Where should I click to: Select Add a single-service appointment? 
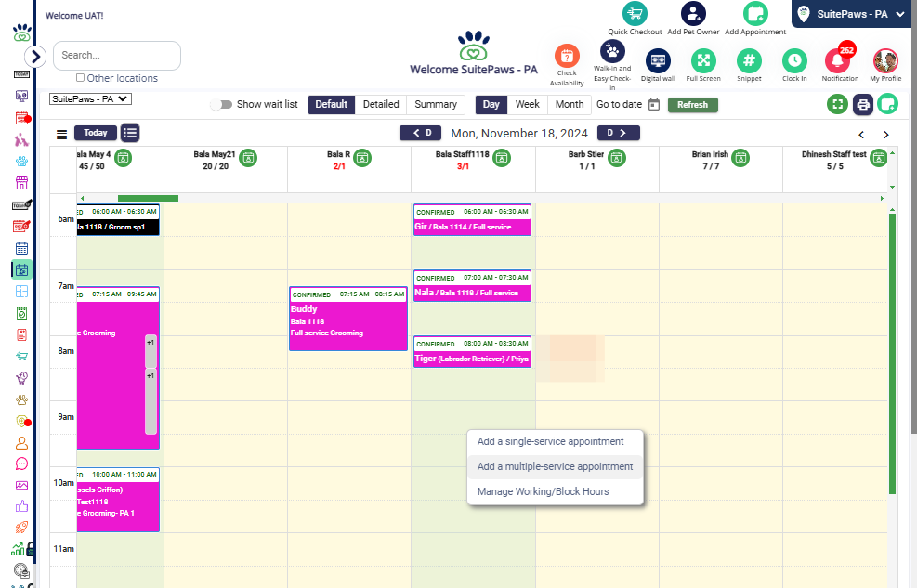click(550, 442)
